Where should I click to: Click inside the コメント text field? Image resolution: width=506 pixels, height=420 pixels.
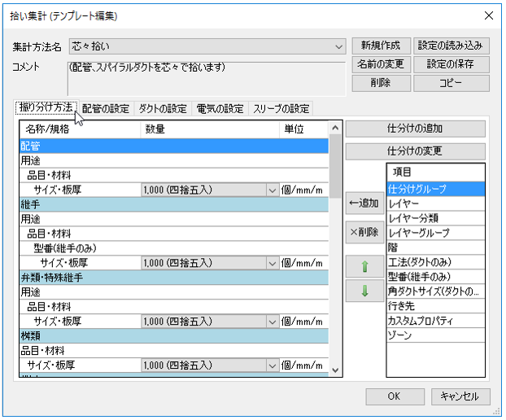click(207, 79)
